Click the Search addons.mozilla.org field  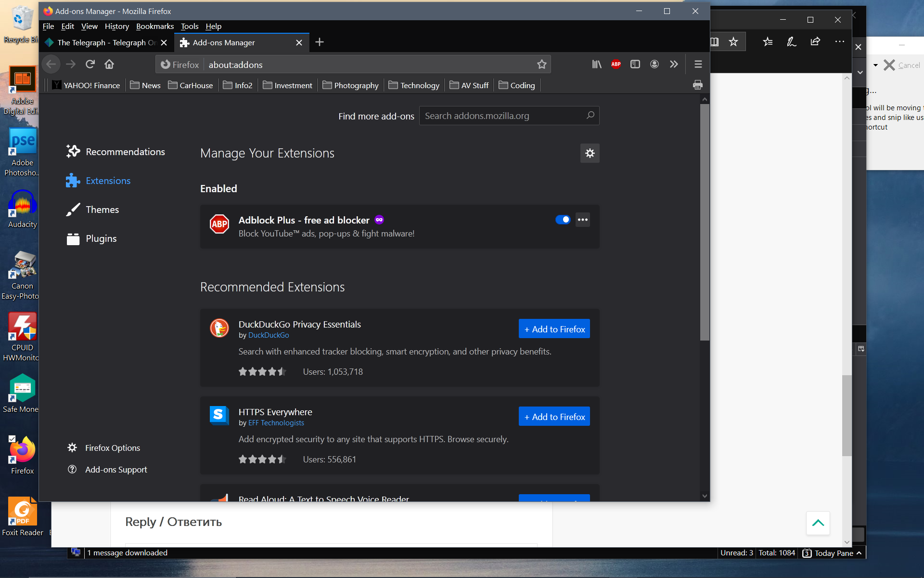click(x=503, y=116)
